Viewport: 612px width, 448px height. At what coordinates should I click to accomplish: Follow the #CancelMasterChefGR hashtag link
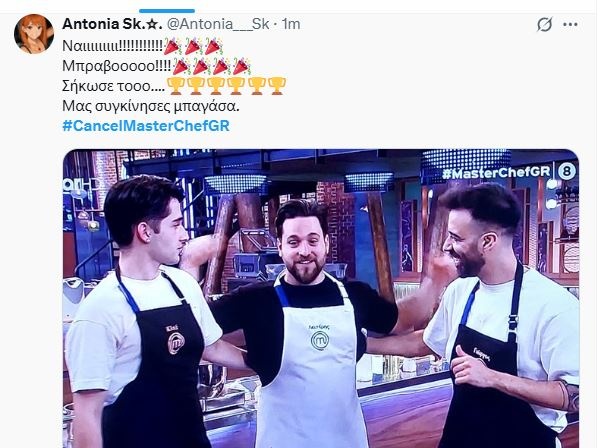tap(146, 126)
